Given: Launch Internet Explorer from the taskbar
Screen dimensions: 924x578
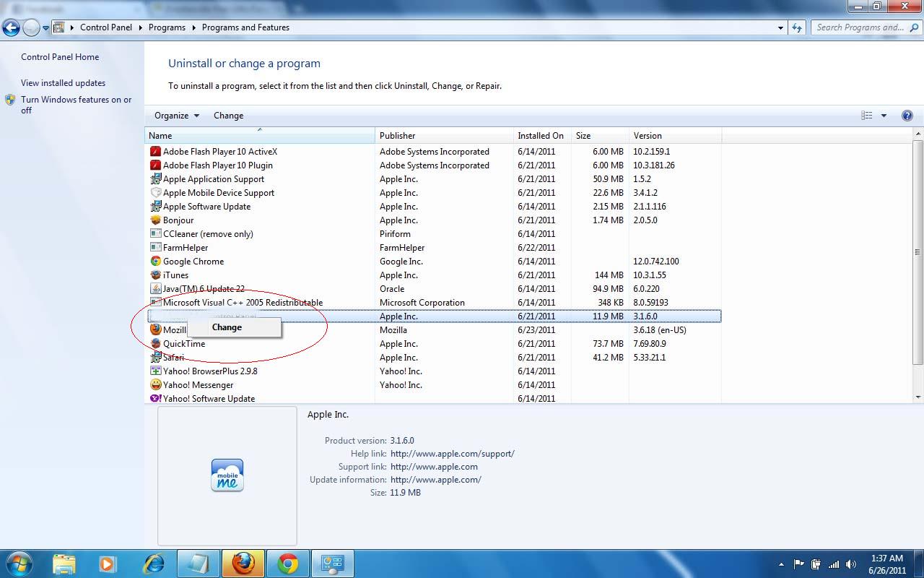Looking at the screenshot, I should pyautogui.click(x=153, y=564).
